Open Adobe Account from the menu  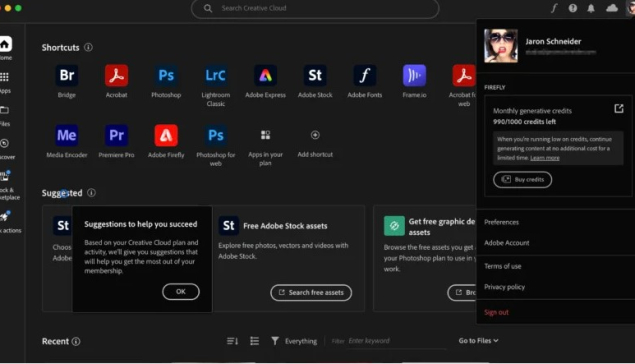pyautogui.click(x=507, y=243)
